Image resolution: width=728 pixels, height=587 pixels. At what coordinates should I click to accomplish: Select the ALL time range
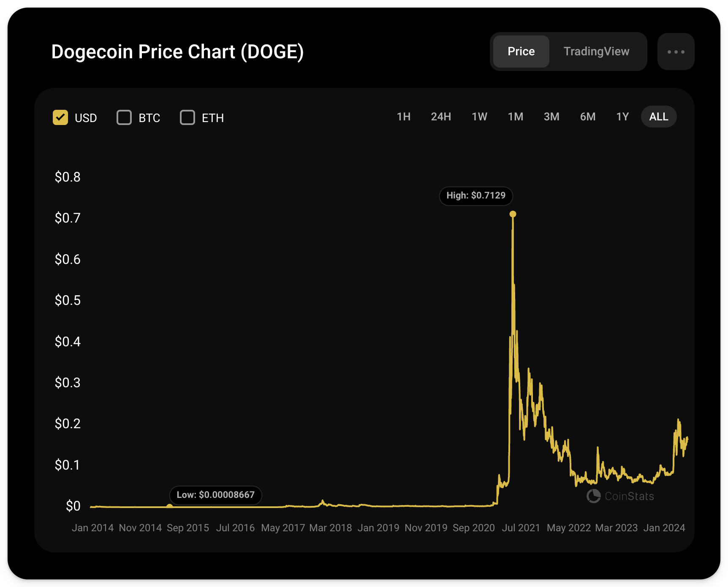point(659,117)
